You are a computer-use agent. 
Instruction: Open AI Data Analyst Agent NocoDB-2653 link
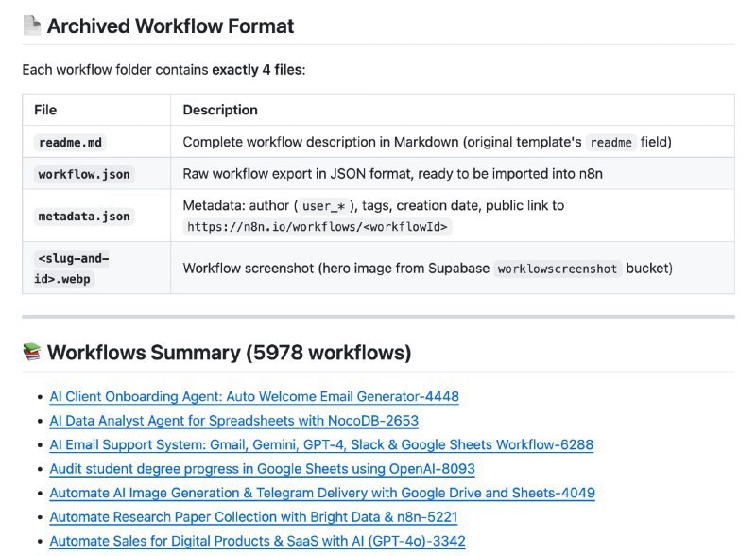pos(233,421)
